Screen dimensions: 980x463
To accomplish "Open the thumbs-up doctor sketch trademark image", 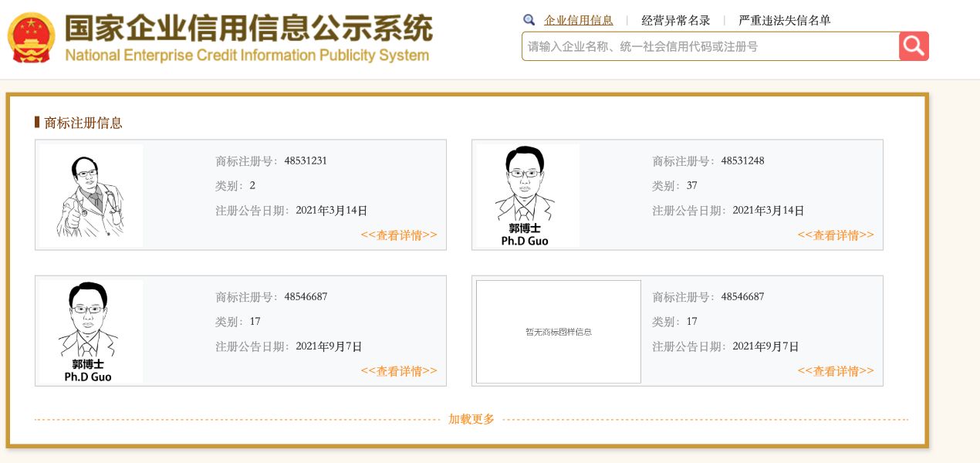I will [91, 195].
